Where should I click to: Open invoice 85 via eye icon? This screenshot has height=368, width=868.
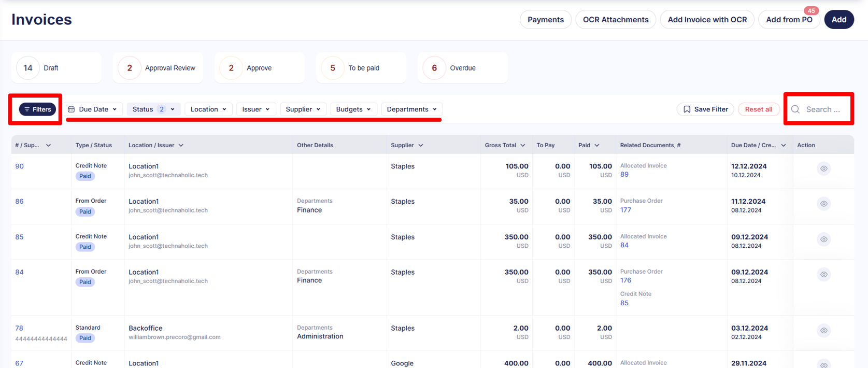point(823,239)
